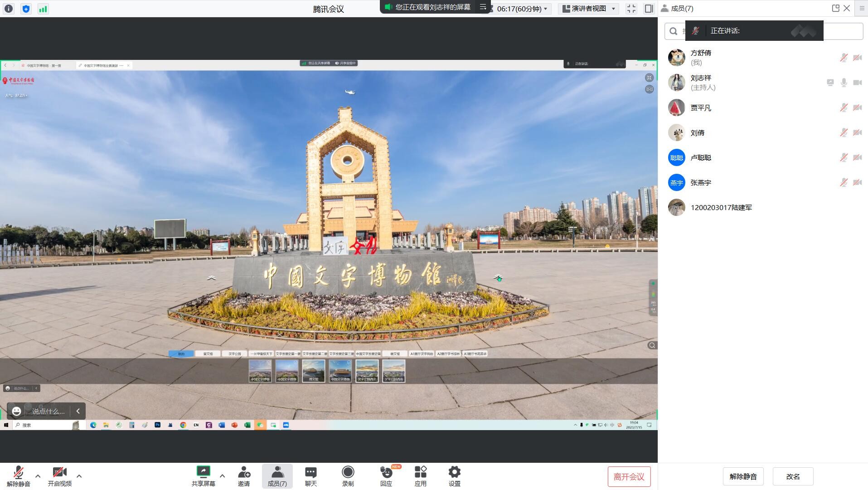Image resolution: width=868 pixels, height=490 pixels.
Task: Open the Invite (邀请) option
Action: (244, 475)
